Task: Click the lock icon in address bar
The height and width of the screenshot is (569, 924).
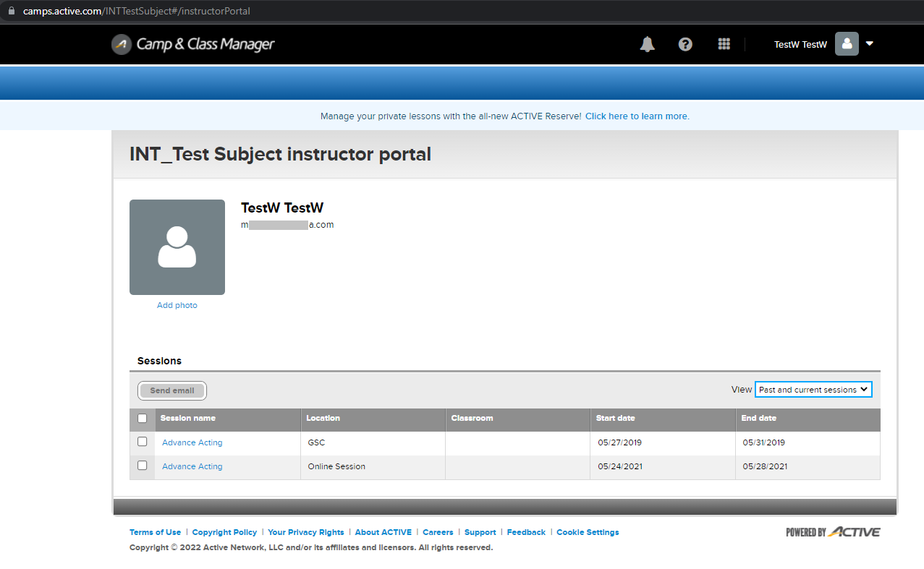Action: point(11,12)
